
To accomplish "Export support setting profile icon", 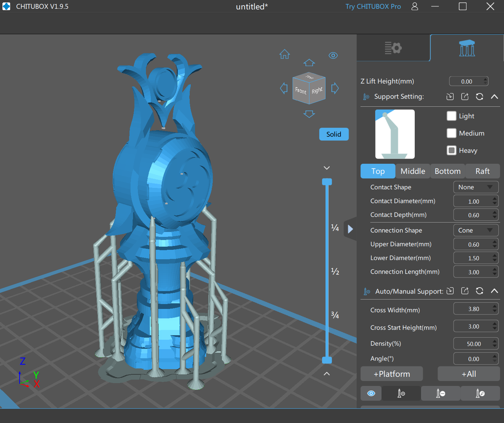I will tap(465, 97).
